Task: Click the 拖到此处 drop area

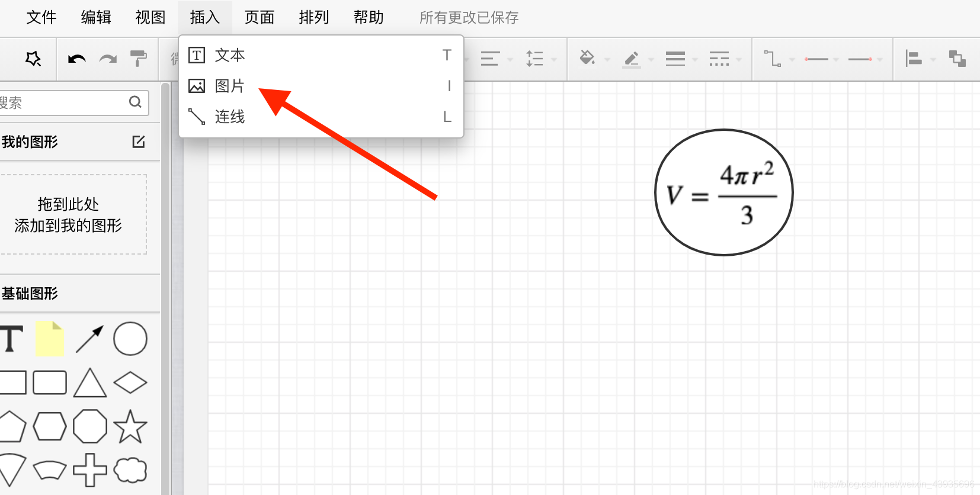Action: [72, 214]
